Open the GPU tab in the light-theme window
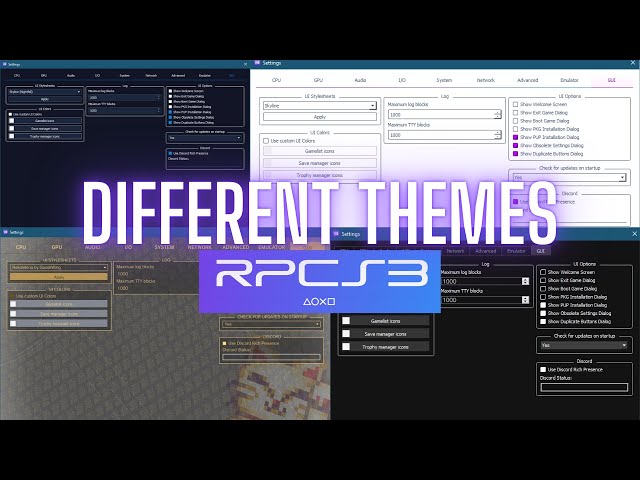 click(318, 80)
